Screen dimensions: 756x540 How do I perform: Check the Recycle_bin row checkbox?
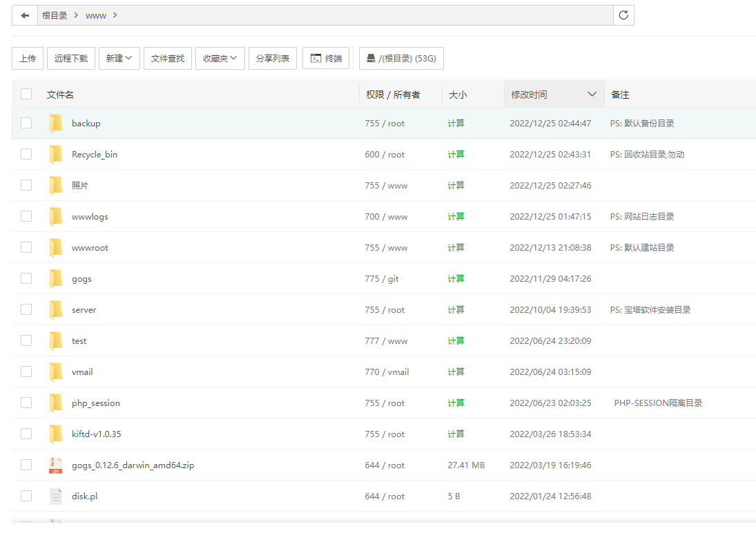(x=26, y=154)
